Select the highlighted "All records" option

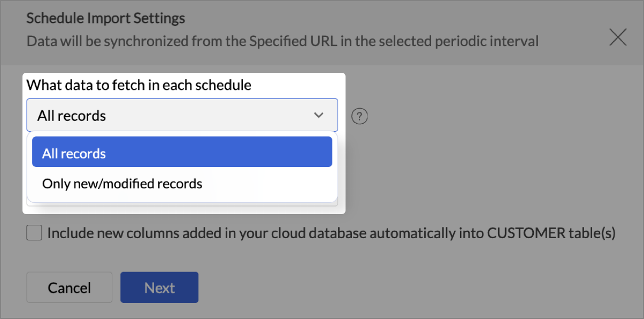(x=182, y=154)
